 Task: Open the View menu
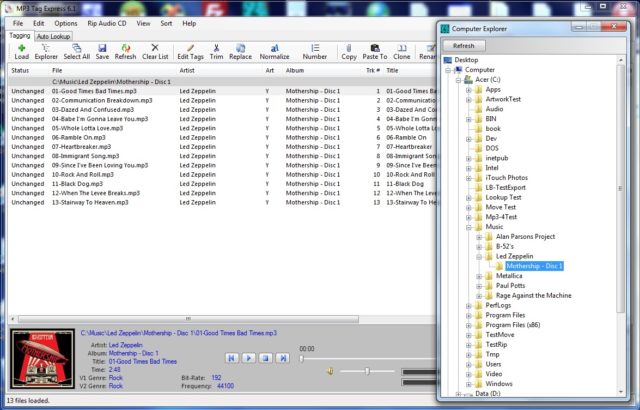tap(143, 23)
